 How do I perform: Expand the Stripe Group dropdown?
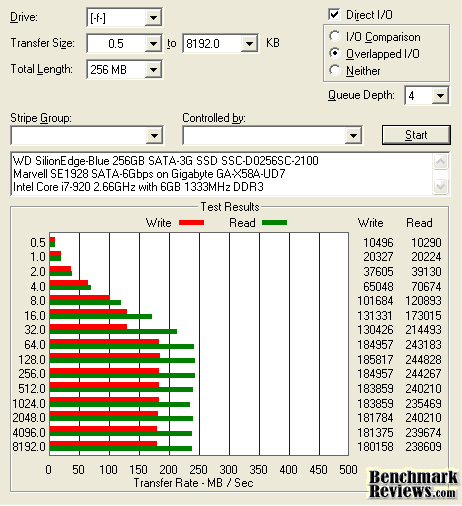154,136
